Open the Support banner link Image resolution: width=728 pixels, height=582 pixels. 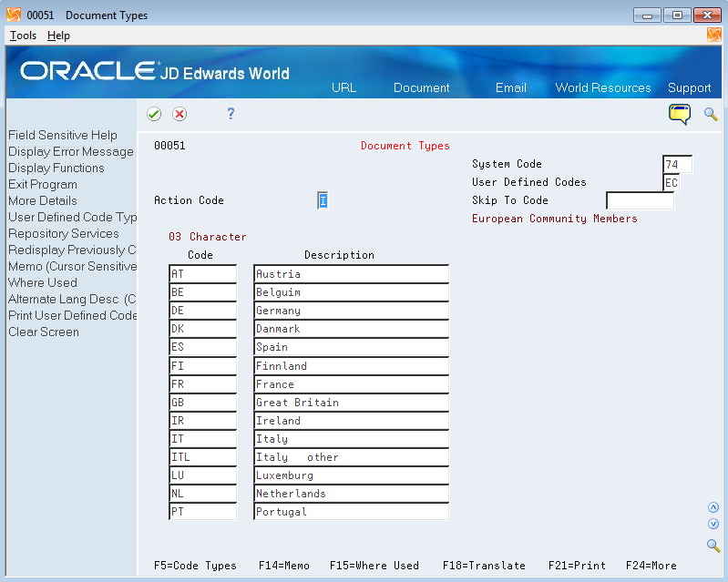(689, 87)
